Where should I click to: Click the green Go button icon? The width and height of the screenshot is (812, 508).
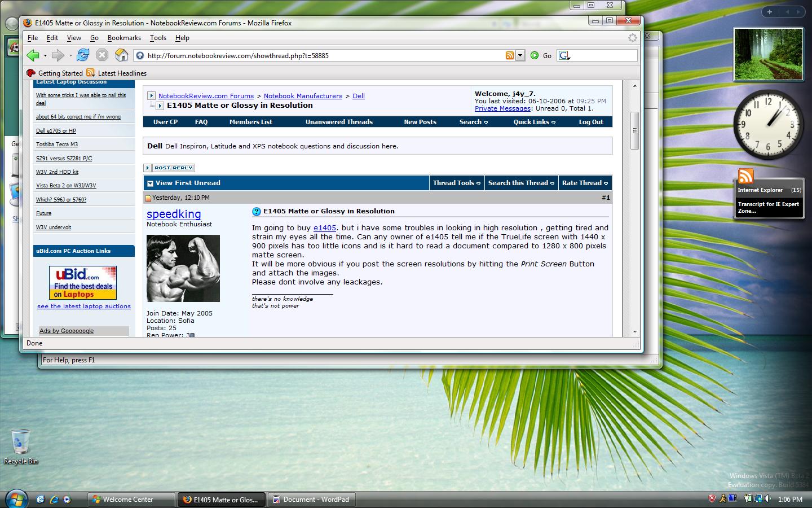(535, 55)
